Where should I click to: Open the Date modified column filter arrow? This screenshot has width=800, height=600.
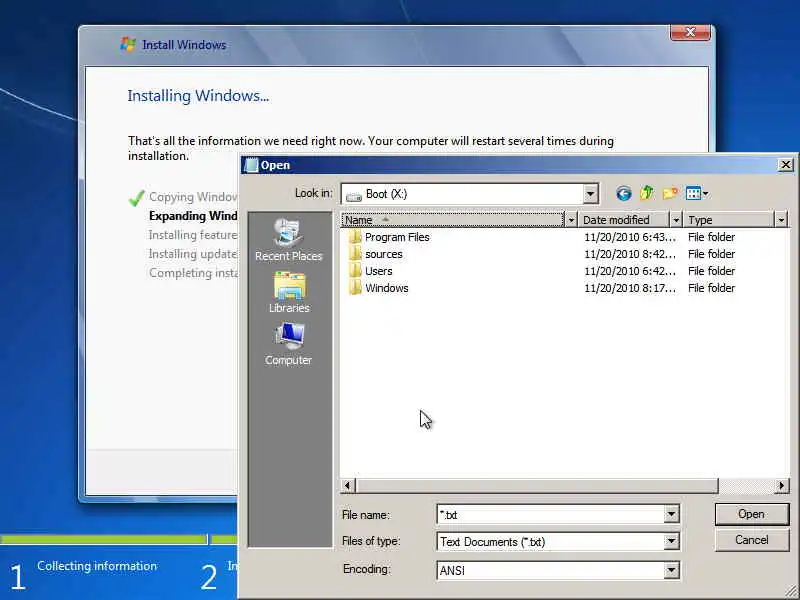(677, 220)
